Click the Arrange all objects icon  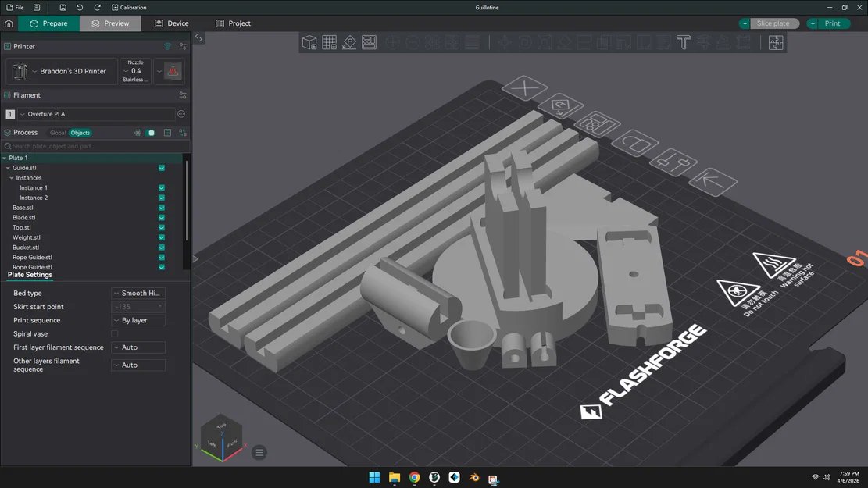point(370,42)
